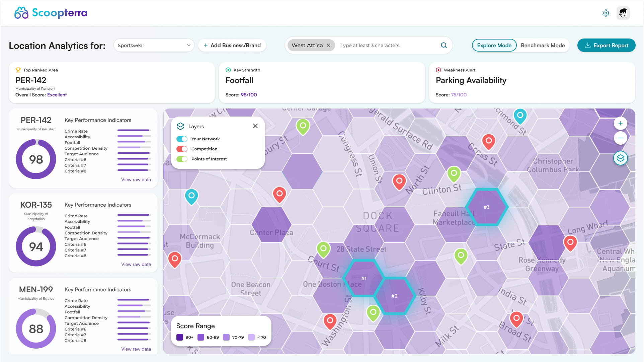Image resolution: width=644 pixels, height=362 pixels.
Task: Select hexagon ranked #2
Action: (x=394, y=296)
